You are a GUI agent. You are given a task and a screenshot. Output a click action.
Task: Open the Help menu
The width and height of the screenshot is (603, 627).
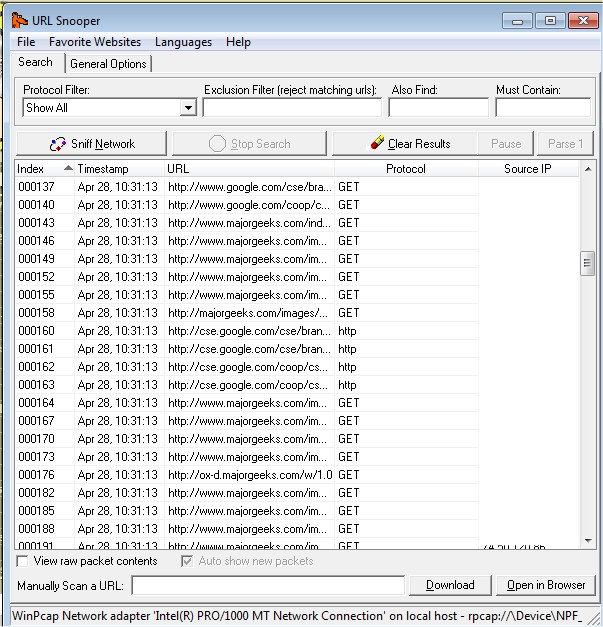[x=238, y=42]
